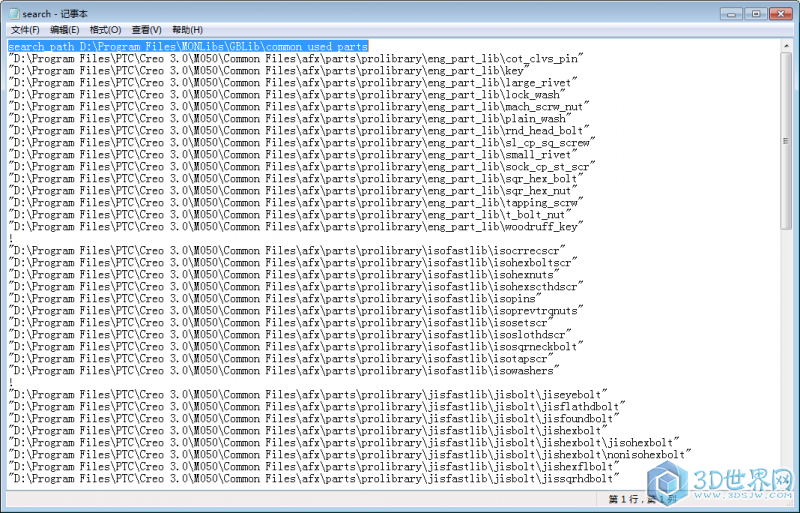The height and width of the screenshot is (513, 800).
Task: Click the line ending with isosqrneckbolt
Action: 296,347
